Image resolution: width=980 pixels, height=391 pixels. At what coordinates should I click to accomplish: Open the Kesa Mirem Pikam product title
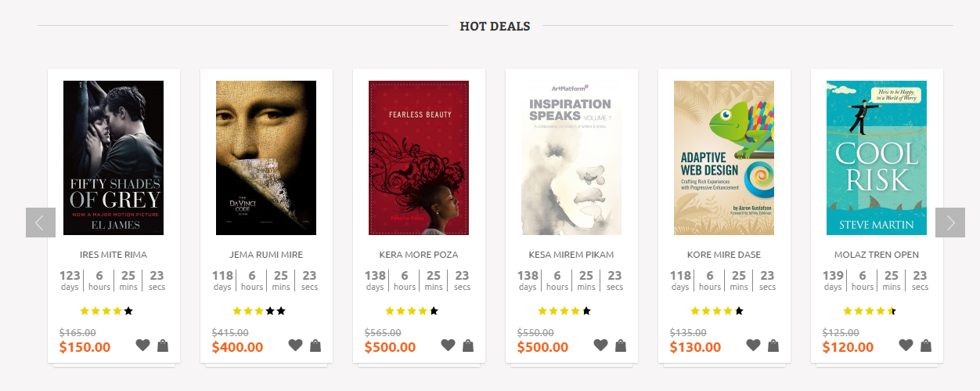571,255
